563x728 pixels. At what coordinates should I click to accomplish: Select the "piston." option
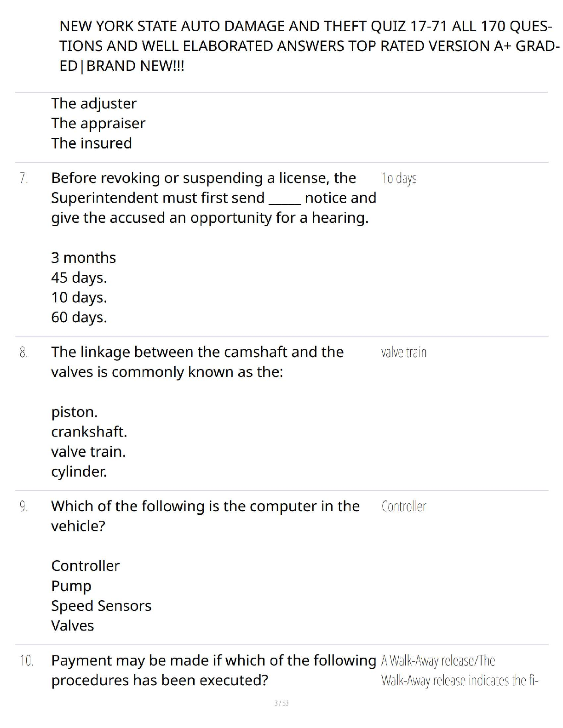[74, 412]
